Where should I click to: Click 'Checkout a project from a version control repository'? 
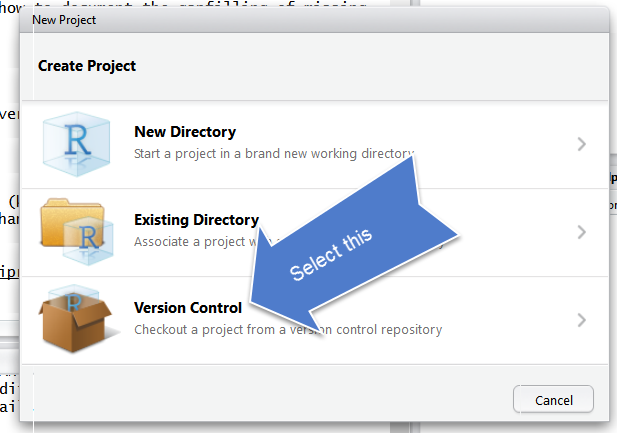pos(288,329)
